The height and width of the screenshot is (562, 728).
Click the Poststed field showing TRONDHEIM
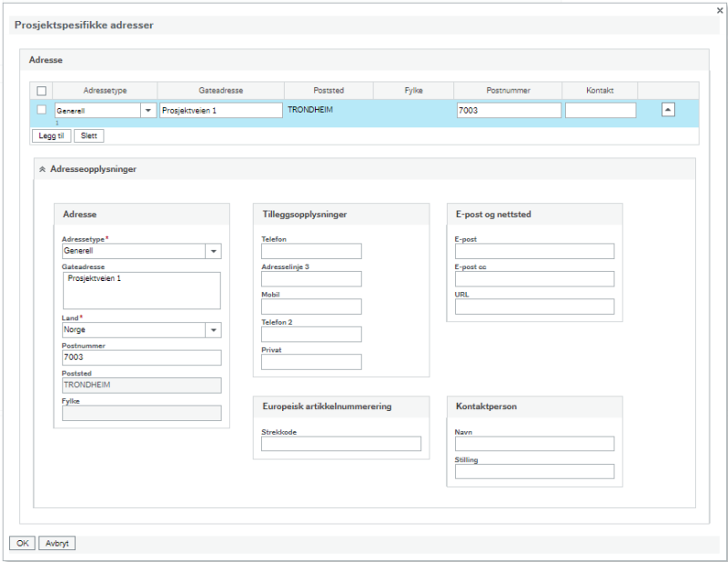click(x=142, y=386)
